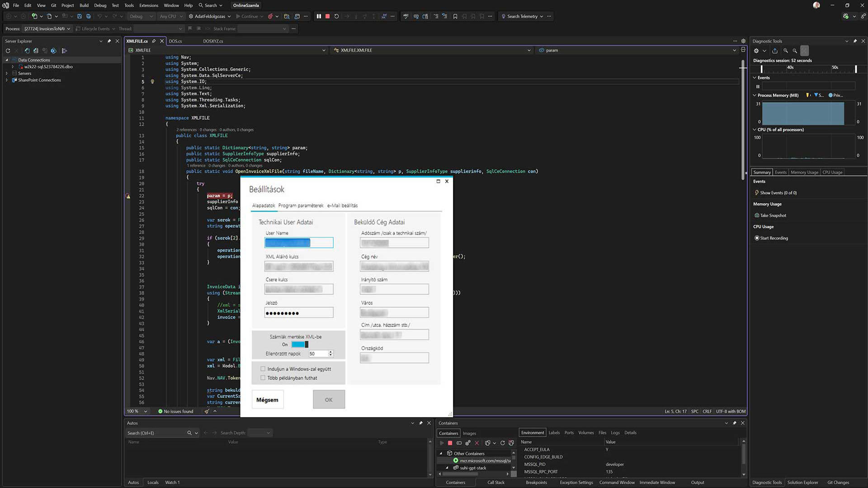
Task: Stop debugging with red stop icon
Action: (x=328, y=16)
